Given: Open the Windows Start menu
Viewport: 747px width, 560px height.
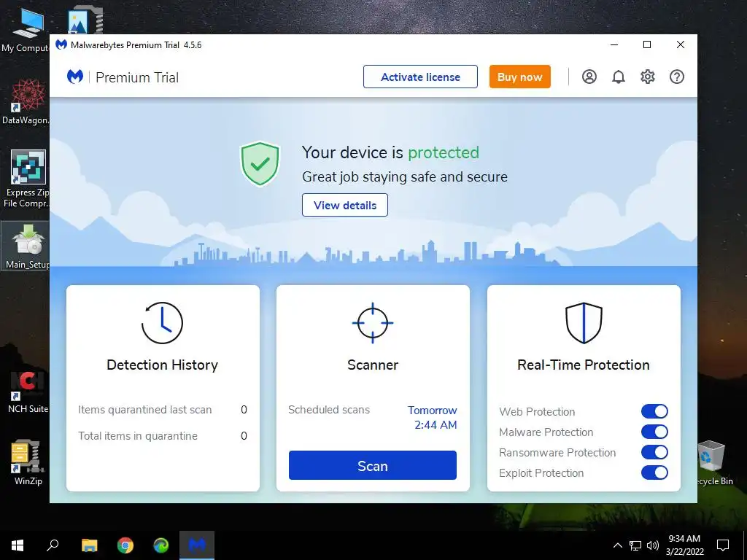Looking at the screenshot, I should [x=18, y=545].
